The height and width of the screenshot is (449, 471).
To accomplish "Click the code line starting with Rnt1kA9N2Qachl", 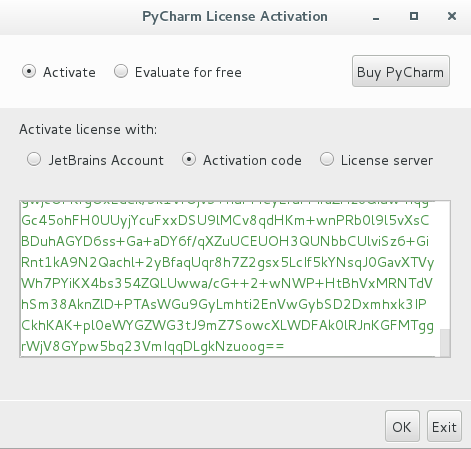I will [227, 263].
